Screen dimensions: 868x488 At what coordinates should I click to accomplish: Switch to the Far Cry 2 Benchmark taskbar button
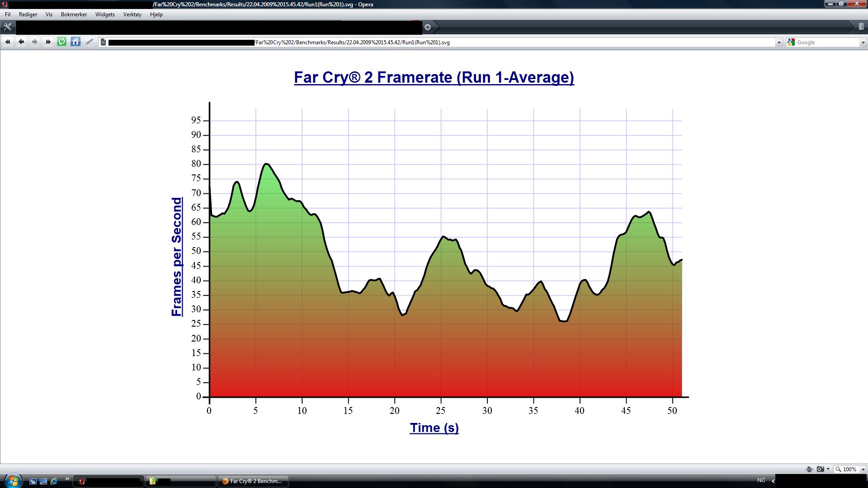[253, 481]
